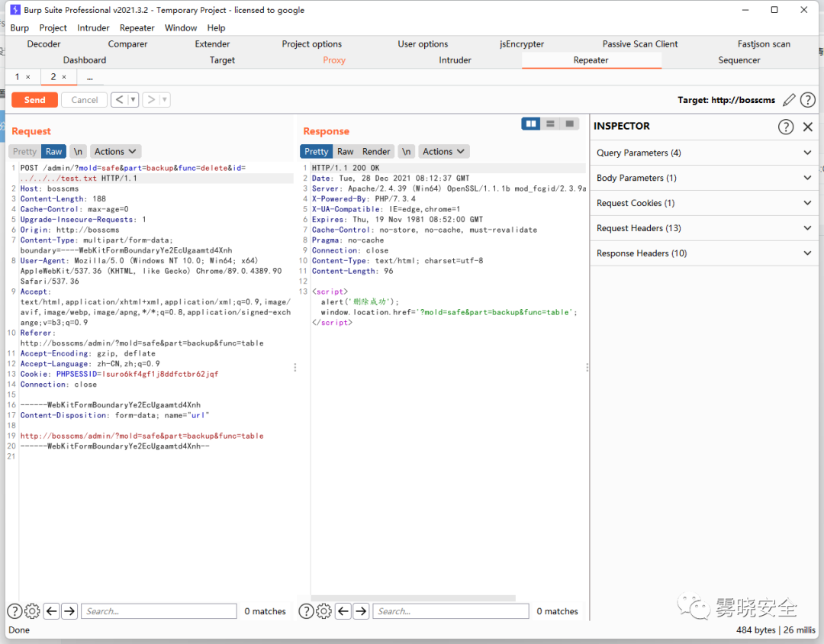
Task: Expand Body Parameters (1) section
Action: [x=704, y=179]
